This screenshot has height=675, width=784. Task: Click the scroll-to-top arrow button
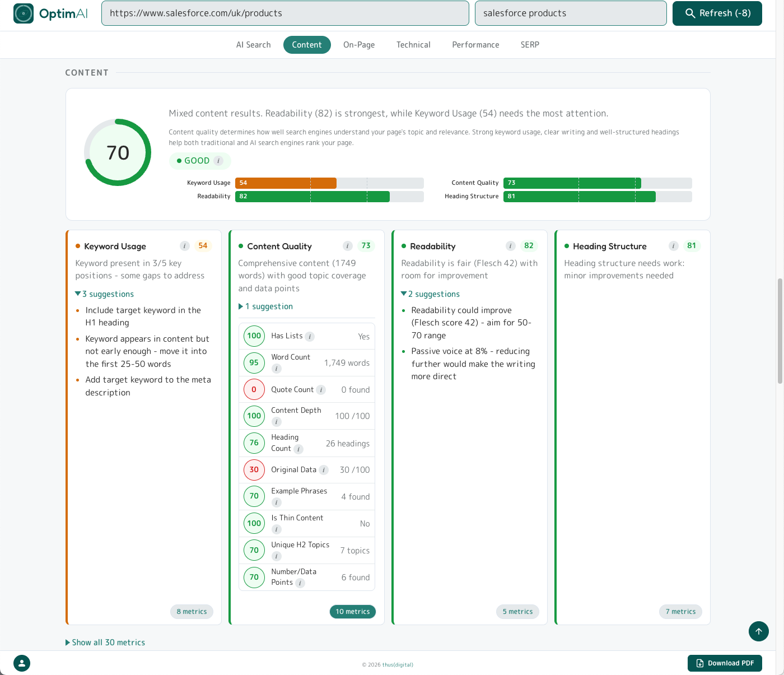point(759,631)
